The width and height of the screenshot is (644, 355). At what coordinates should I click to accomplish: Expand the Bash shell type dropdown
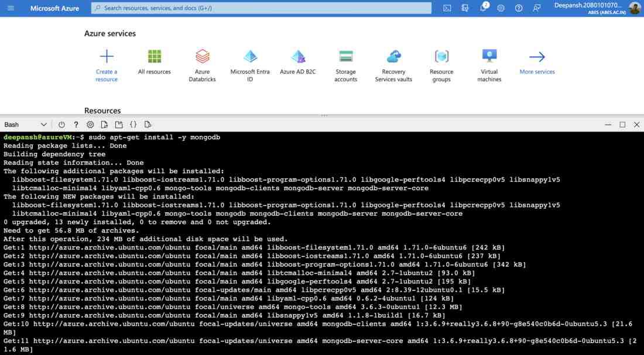point(25,125)
